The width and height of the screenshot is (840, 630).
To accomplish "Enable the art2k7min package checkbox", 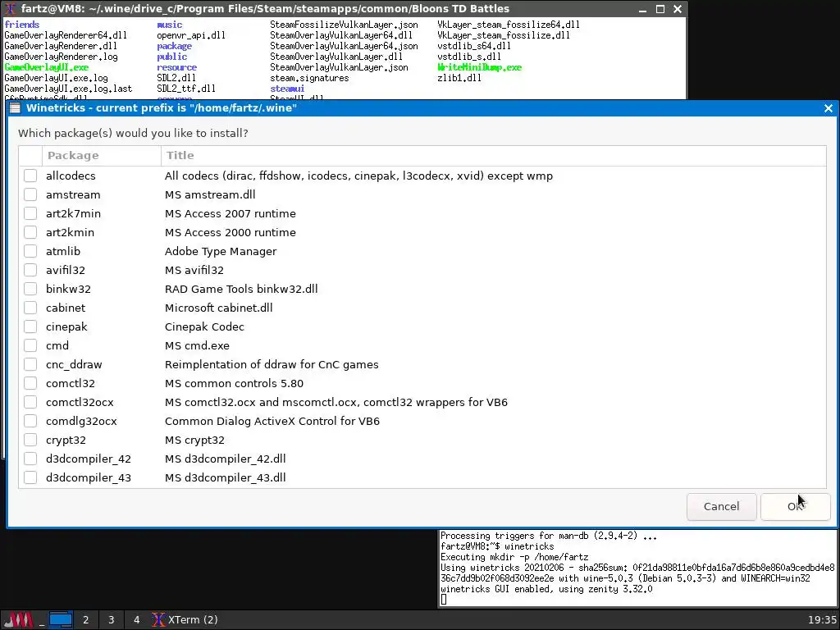I will click(30, 213).
